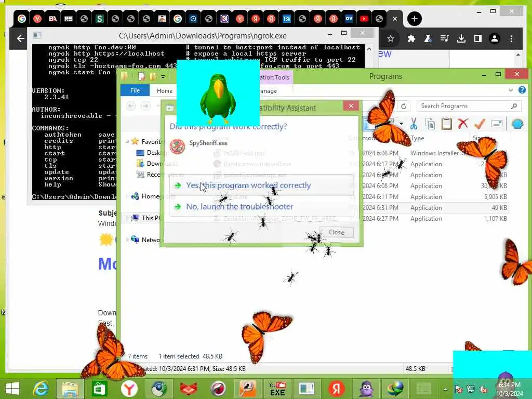
Task: Open the Chrome profile avatar icon
Action: 495,38
